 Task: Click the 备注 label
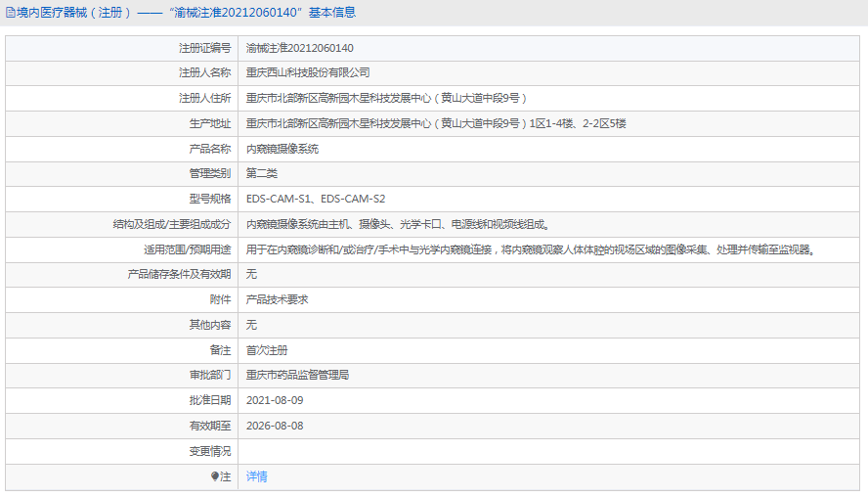pos(220,350)
